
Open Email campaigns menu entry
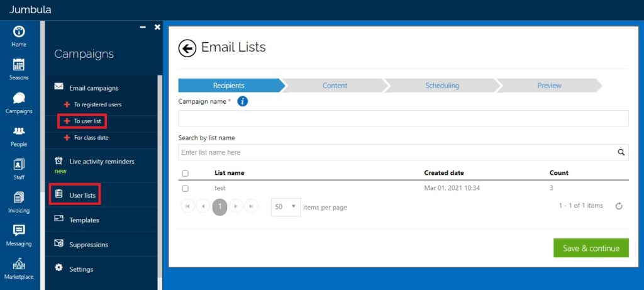click(x=94, y=88)
